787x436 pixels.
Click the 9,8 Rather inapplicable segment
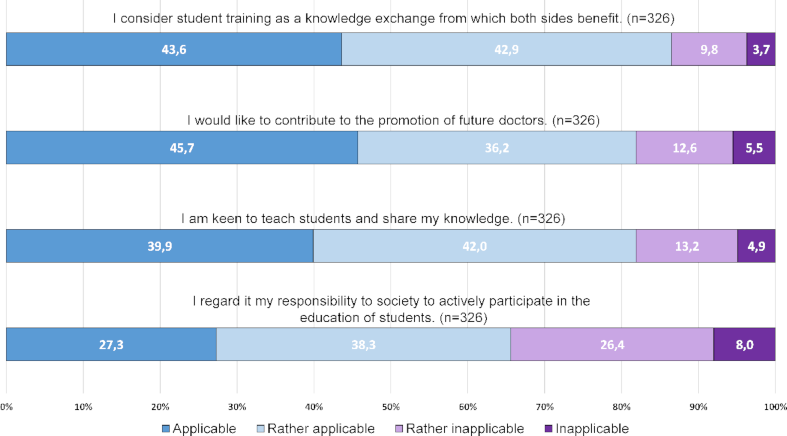708,49
